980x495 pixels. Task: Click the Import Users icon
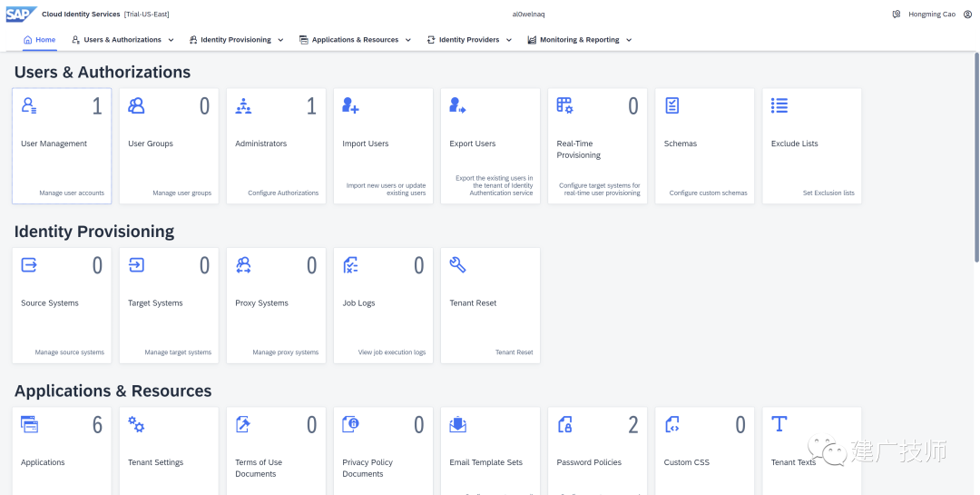pos(350,105)
